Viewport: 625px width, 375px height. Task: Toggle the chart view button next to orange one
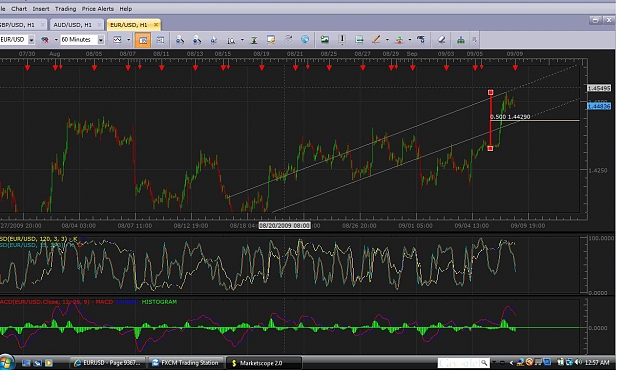[160, 39]
